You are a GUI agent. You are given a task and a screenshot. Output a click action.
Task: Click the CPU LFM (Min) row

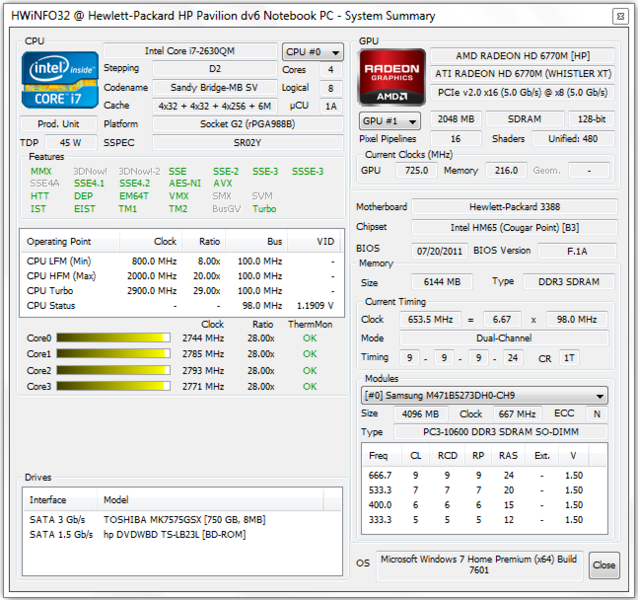tap(181, 261)
